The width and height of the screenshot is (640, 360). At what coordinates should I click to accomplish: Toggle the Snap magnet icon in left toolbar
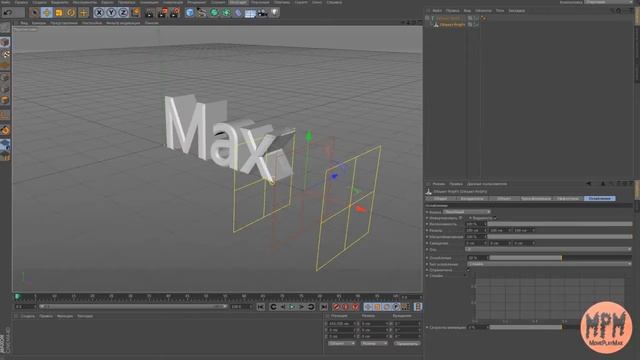tap(5, 130)
